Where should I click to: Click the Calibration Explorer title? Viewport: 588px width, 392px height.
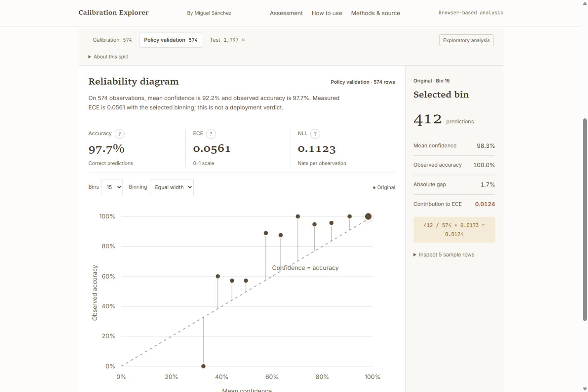tap(113, 12)
